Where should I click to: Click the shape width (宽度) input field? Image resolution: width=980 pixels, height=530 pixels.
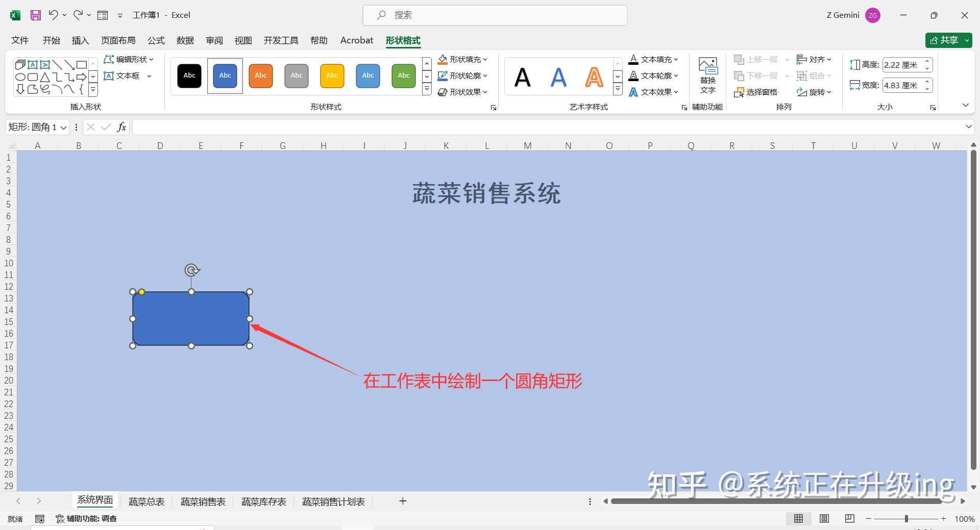click(x=907, y=85)
